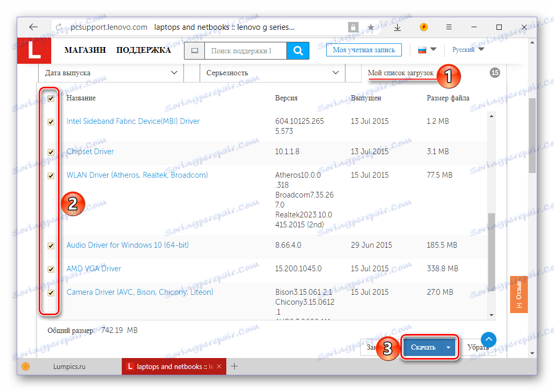Viewport: 554px width, 392px height.
Task: Expand the Серьезность dropdown
Action: click(x=272, y=73)
